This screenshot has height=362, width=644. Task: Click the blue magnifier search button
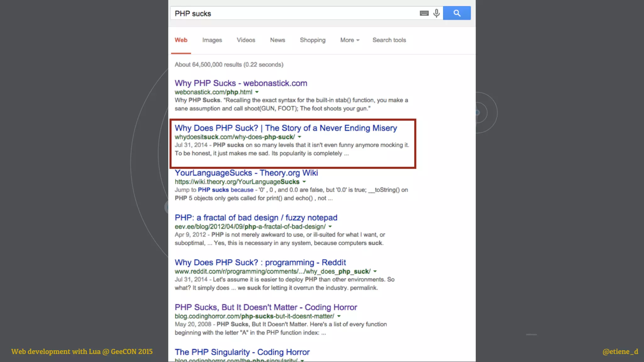click(457, 13)
